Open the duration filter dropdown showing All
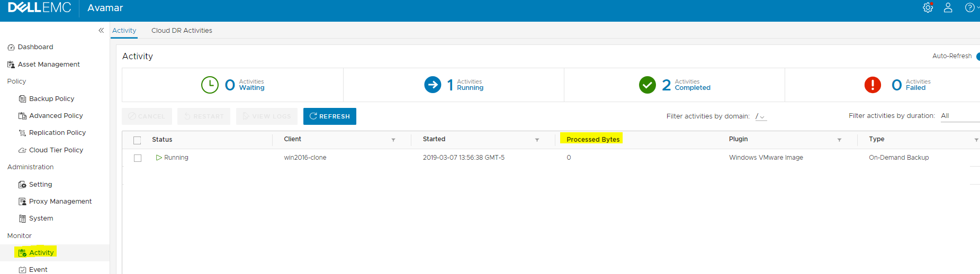The width and height of the screenshot is (980, 274). (960, 116)
